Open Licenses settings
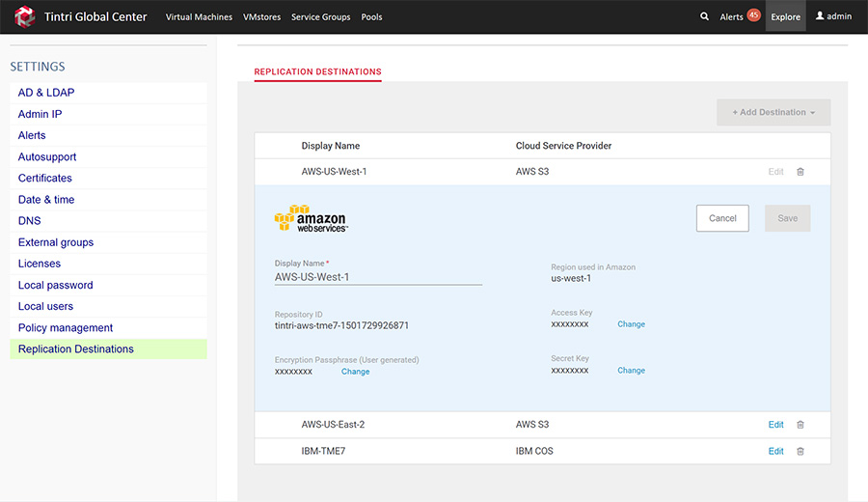Screen dimensions: 868x502 coord(108,264)
